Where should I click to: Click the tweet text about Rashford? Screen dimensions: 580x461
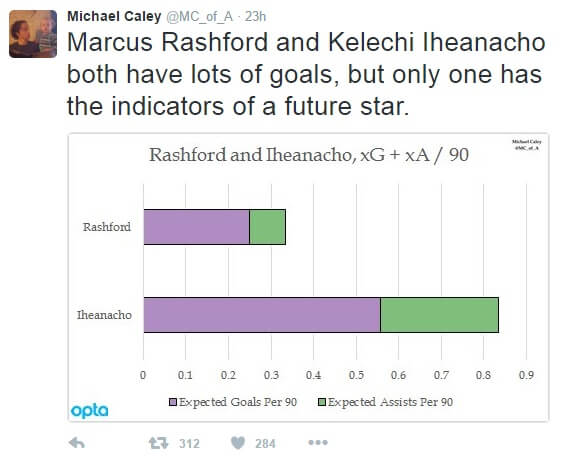[x=306, y=74]
